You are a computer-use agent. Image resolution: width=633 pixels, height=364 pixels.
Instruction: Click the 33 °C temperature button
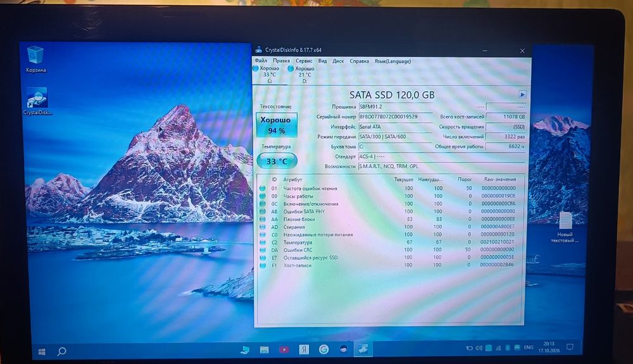tap(277, 161)
